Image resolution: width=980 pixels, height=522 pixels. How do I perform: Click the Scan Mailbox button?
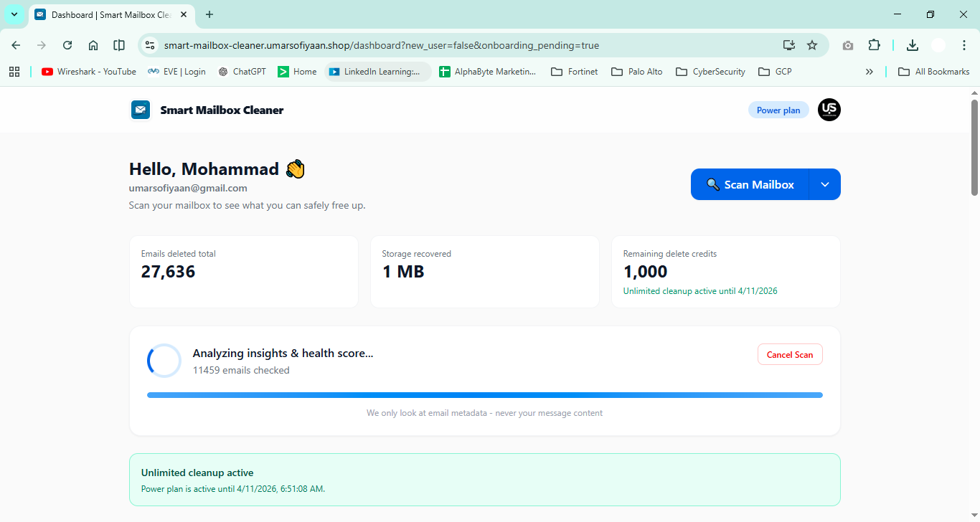click(x=750, y=184)
